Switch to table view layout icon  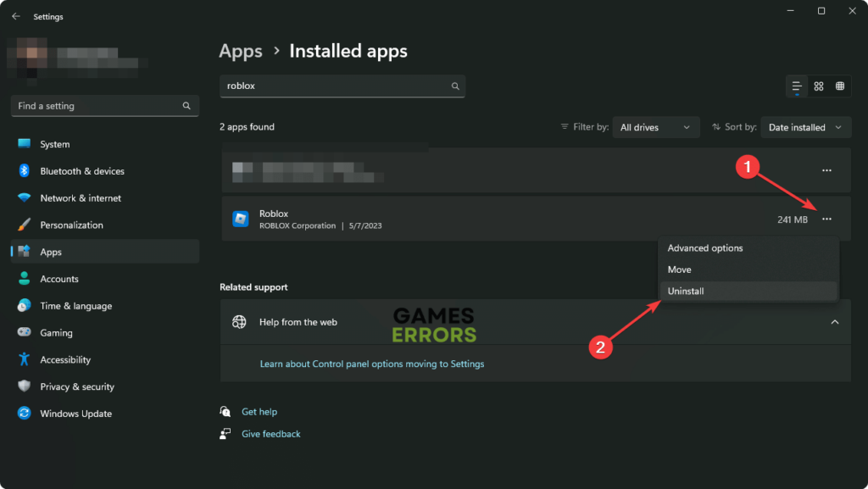840,86
